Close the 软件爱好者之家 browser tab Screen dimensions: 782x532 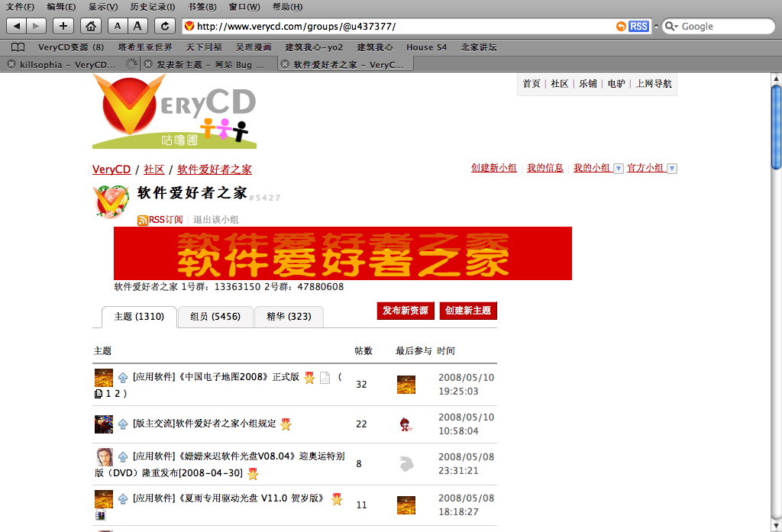coord(285,64)
